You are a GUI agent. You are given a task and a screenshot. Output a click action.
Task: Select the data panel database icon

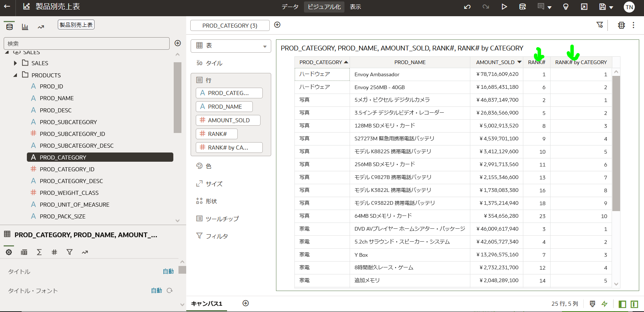10,27
